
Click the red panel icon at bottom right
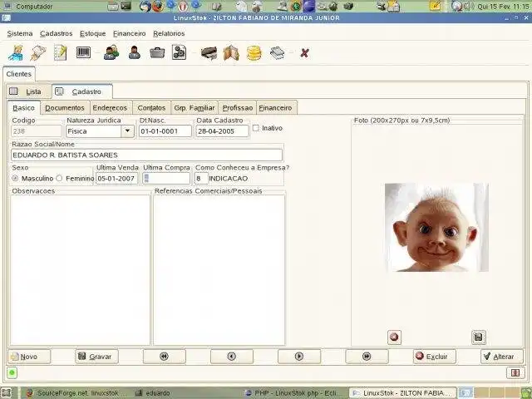coord(515,373)
